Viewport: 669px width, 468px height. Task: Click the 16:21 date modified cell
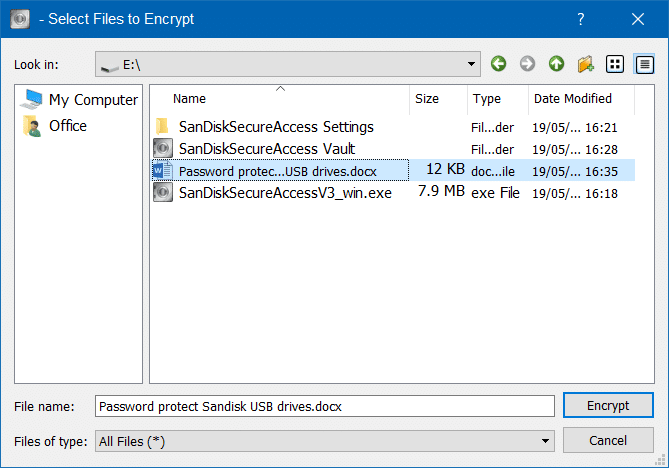click(575, 128)
